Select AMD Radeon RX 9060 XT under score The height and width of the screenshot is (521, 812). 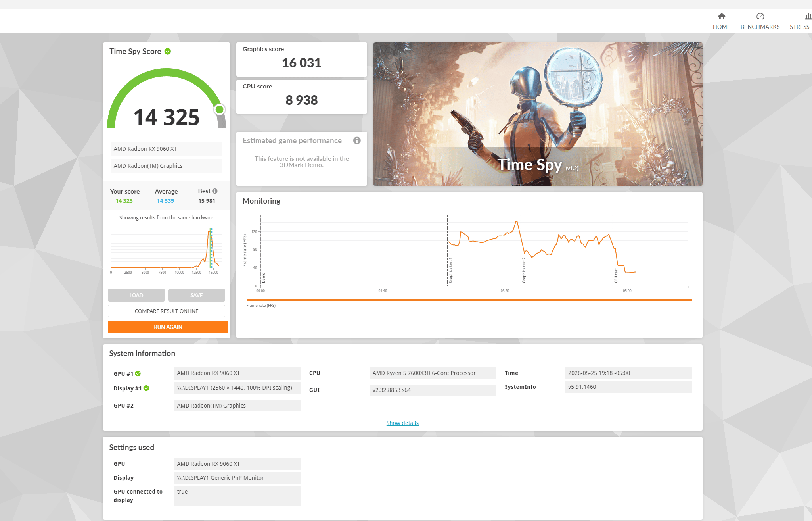tap(166, 149)
